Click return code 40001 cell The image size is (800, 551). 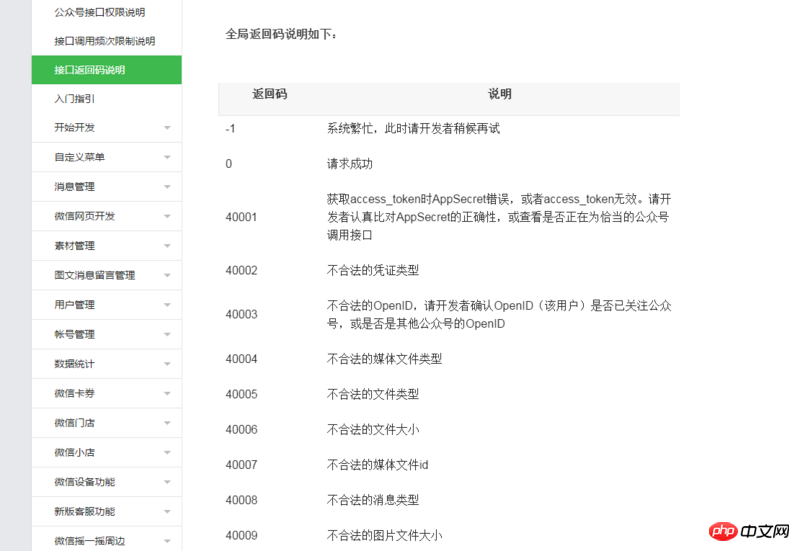[241, 217]
